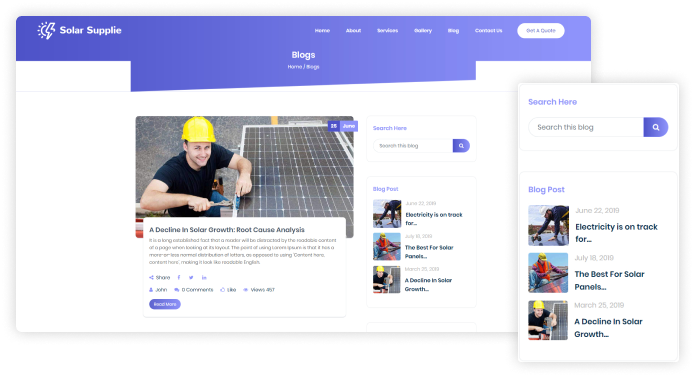Click the June 22, 2019 date in large panel
695x378 pixels.
[597, 210]
